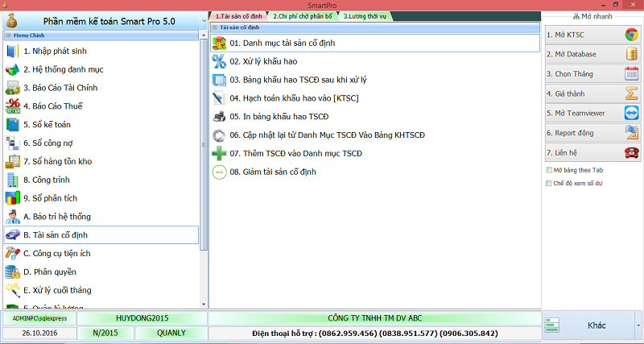Screen dimensions: 644x344
Task: Click the Xử lý cuối tháng magic wand icon
Action: (x=12, y=290)
